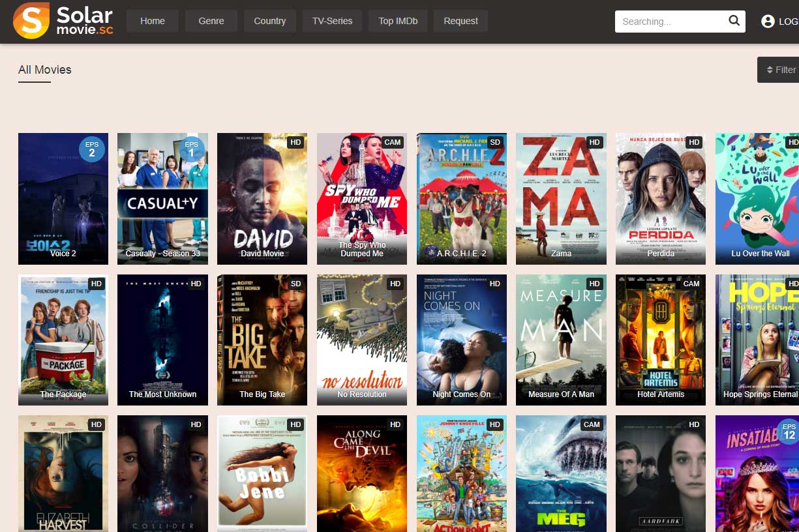Open the Bobbi Jene poster
This screenshot has width=799, height=532.
(262, 473)
